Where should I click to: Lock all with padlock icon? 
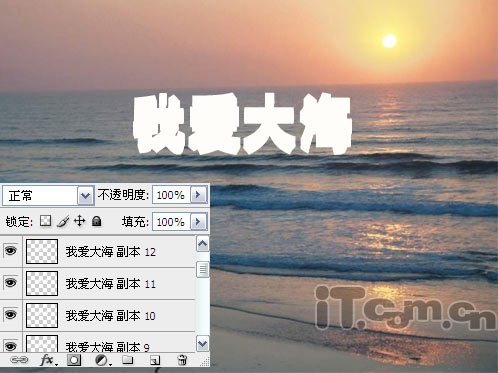(x=97, y=221)
